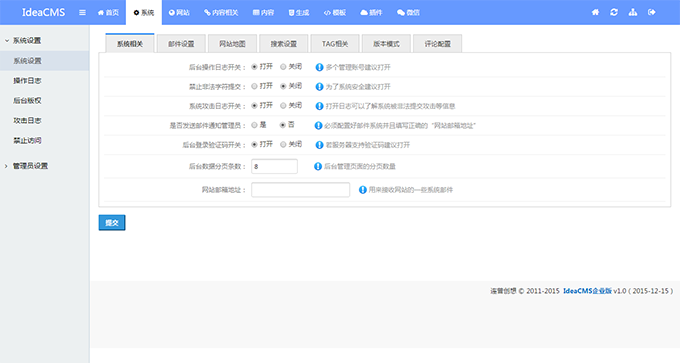Open the 内容 menu
The width and height of the screenshot is (680, 363).
coord(263,13)
